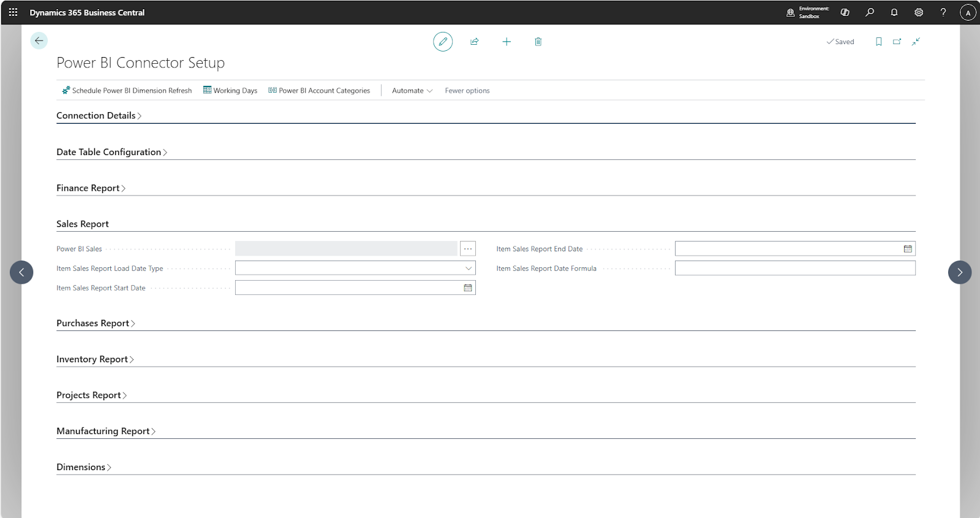Expand Inventory Report section
The image size is (980, 518).
pos(95,359)
